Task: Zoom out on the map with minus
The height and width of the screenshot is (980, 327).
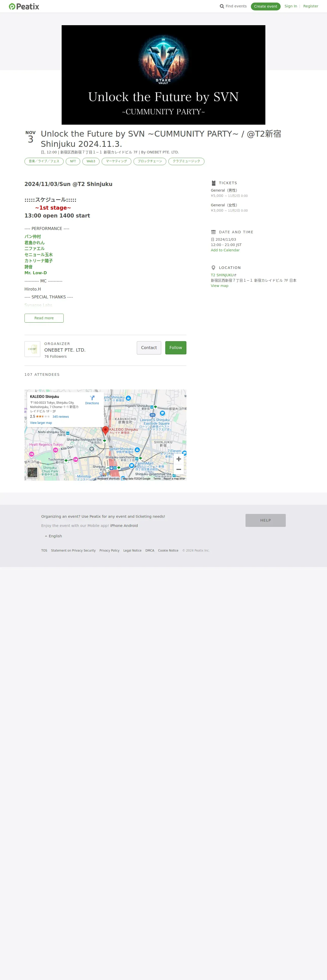Action: tap(179, 469)
